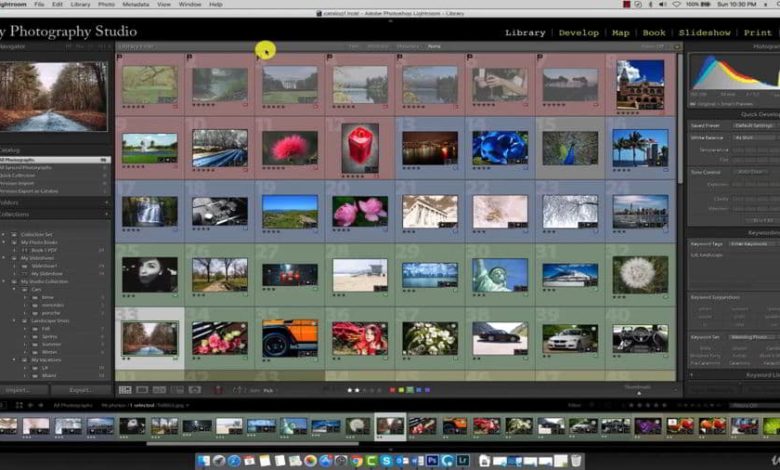Image resolution: width=780 pixels, height=470 pixels.
Task: Toggle pick flag on sixth grid photo
Action: [470, 58]
